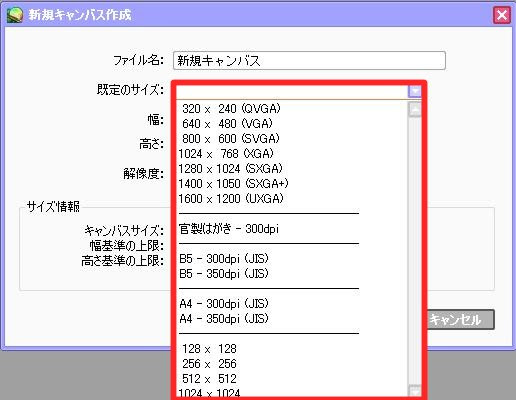Choose the 512 x 512 preset

(x=209, y=379)
